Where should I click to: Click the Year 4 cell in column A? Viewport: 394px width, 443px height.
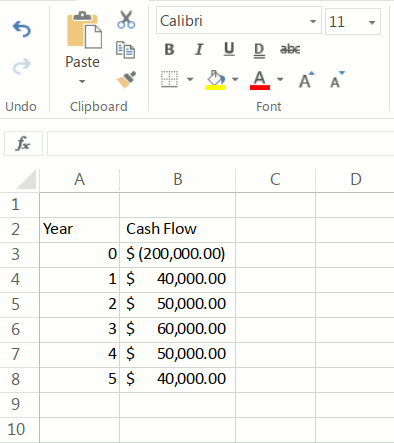click(79, 355)
